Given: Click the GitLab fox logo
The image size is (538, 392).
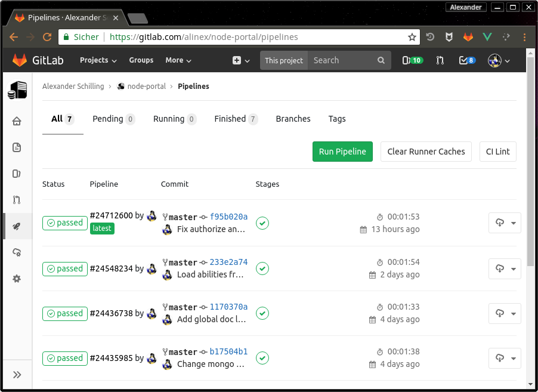Looking at the screenshot, I should (20, 60).
